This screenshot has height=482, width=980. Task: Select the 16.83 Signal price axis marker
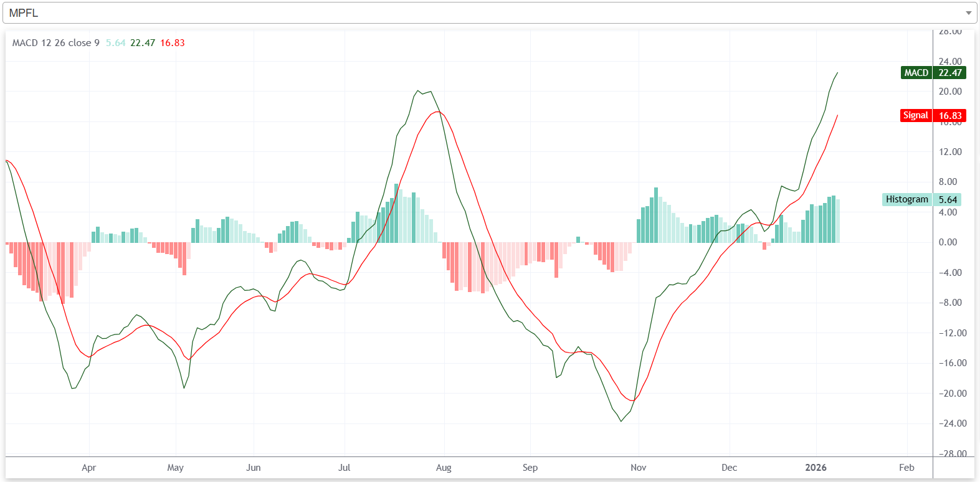click(x=950, y=116)
